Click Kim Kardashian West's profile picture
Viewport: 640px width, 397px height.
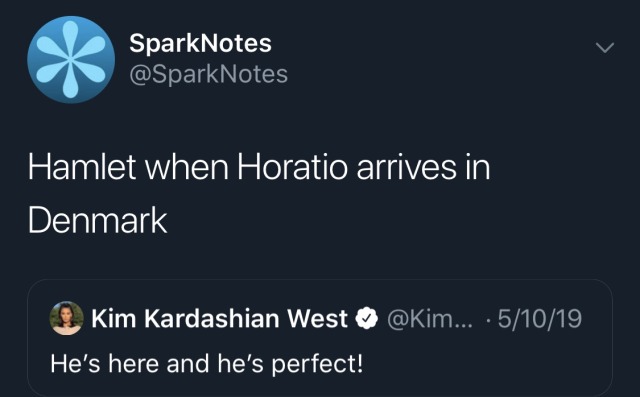tap(67, 318)
